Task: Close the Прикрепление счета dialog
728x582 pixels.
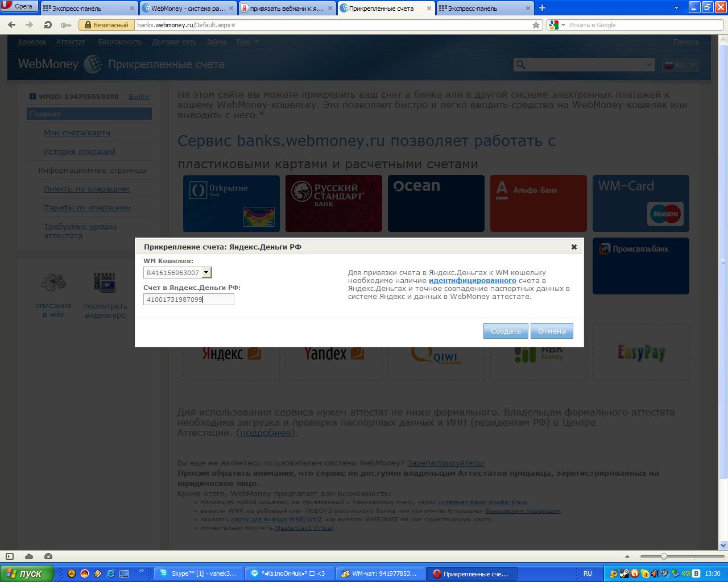Action: tap(574, 247)
